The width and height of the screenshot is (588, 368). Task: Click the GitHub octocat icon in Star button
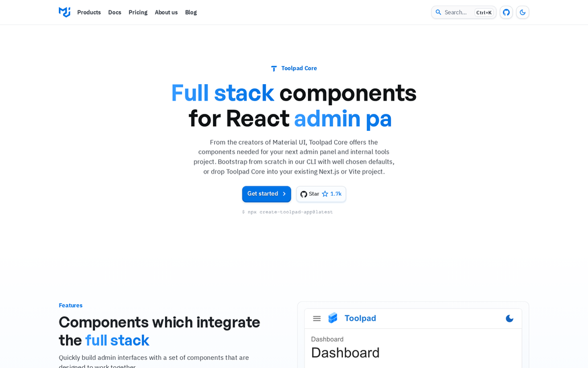(304, 194)
